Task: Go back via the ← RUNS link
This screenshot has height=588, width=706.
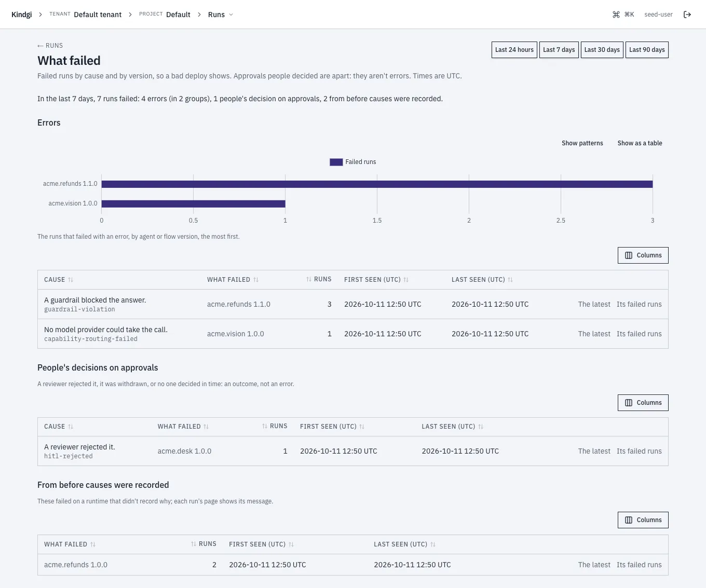Action: tap(50, 46)
